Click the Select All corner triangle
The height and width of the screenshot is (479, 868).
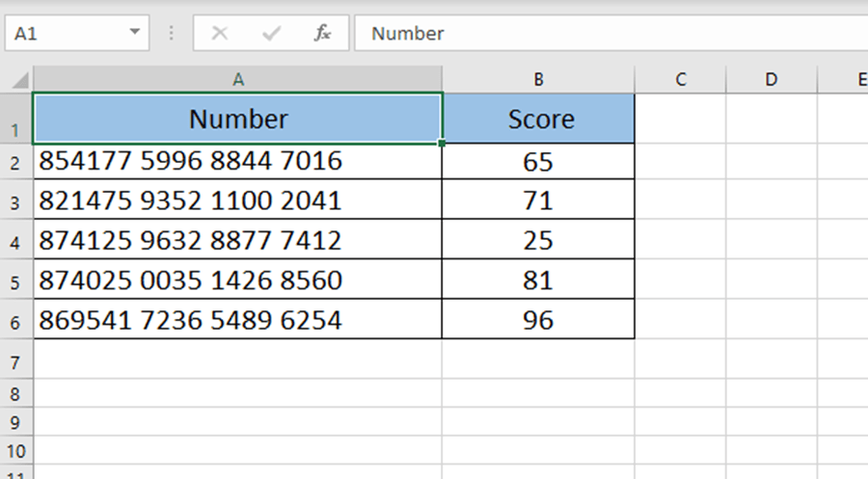[x=20, y=81]
